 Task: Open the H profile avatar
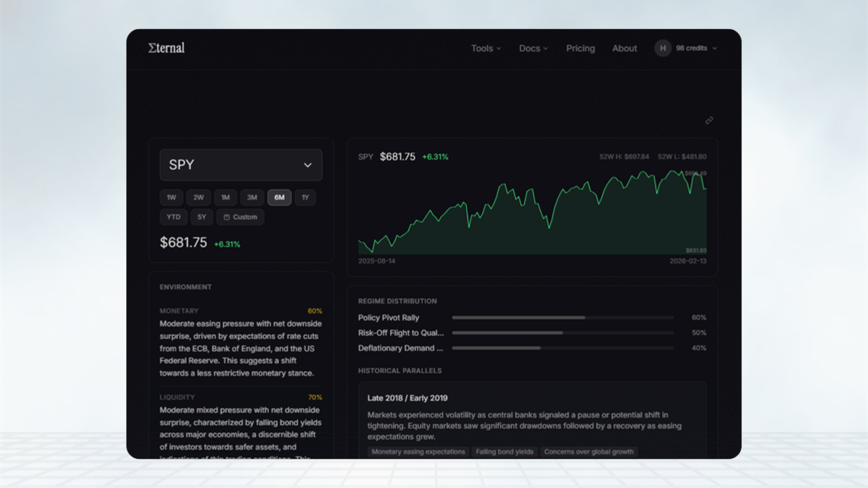pyautogui.click(x=662, y=48)
